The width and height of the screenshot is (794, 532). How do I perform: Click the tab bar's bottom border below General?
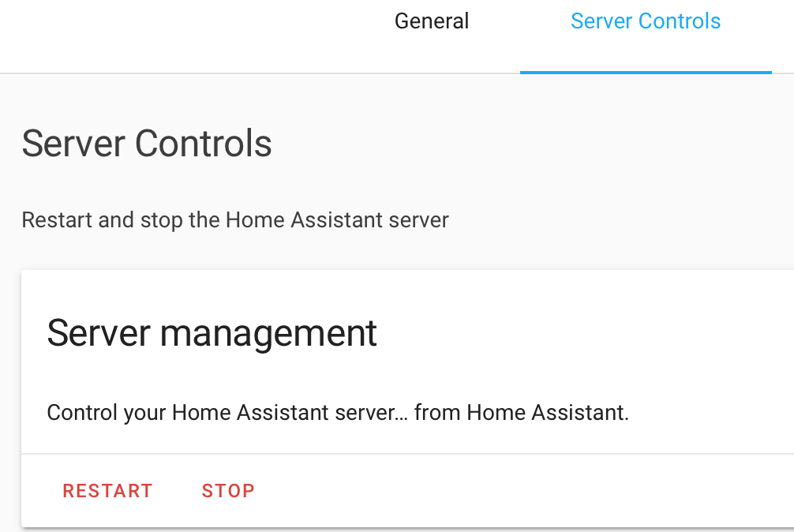coord(432,73)
